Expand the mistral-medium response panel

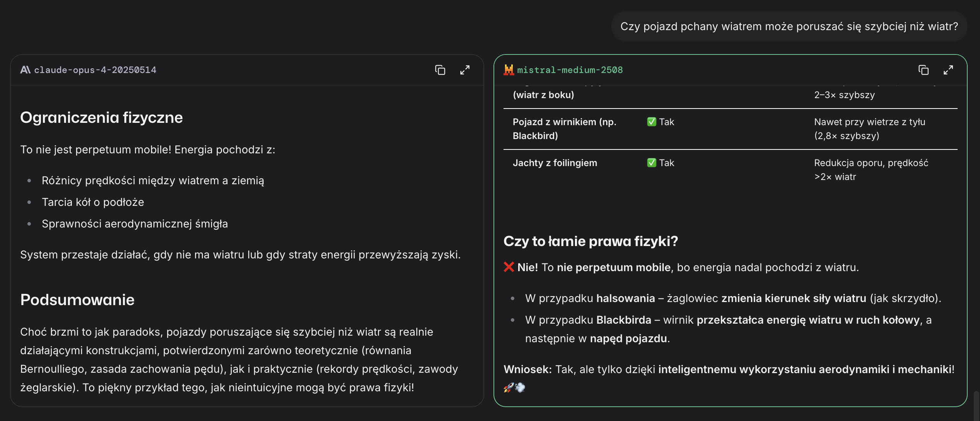(948, 70)
